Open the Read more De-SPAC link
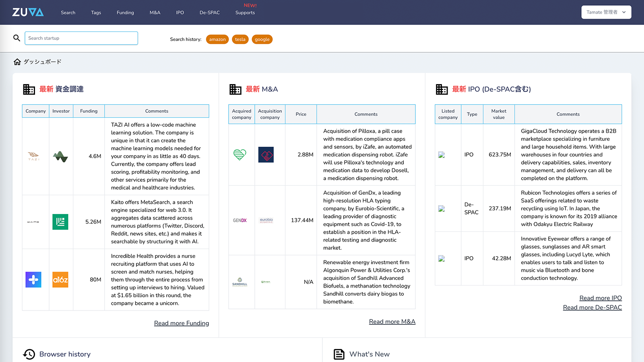The width and height of the screenshot is (644, 362). coord(592,307)
